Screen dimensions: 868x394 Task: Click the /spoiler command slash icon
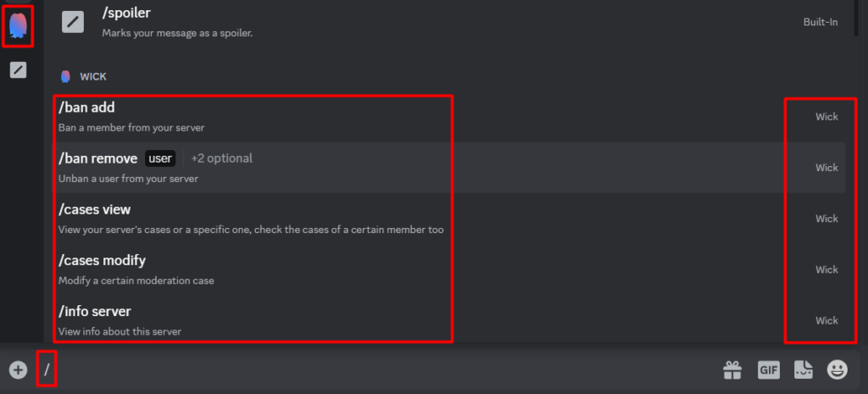pyautogui.click(x=73, y=22)
